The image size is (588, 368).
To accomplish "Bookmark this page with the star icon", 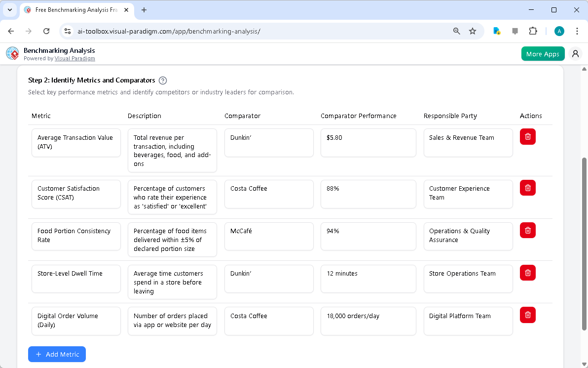I will pos(473,31).
